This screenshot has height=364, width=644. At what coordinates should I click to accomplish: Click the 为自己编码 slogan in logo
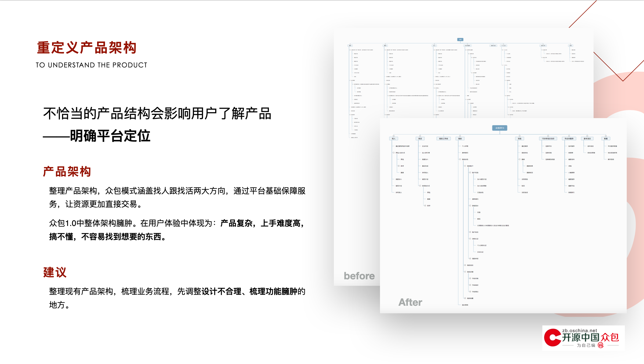590,345
